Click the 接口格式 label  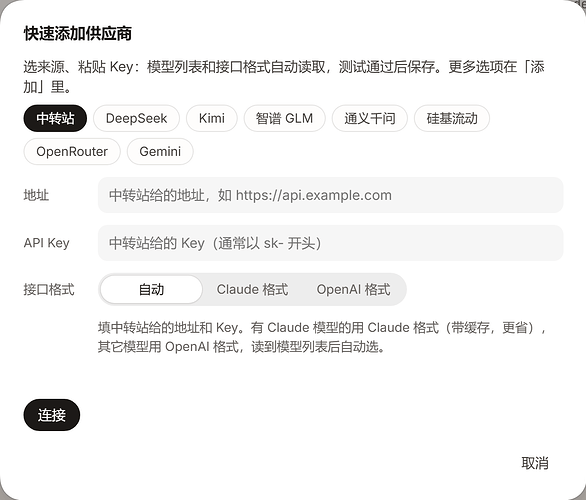49,290
